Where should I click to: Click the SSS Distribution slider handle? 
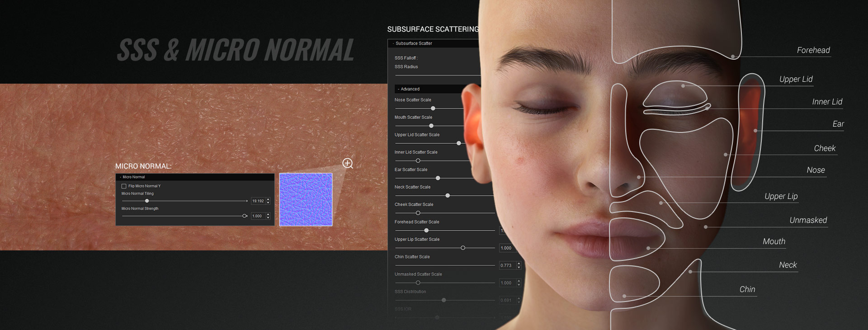(x=444, y=300)
